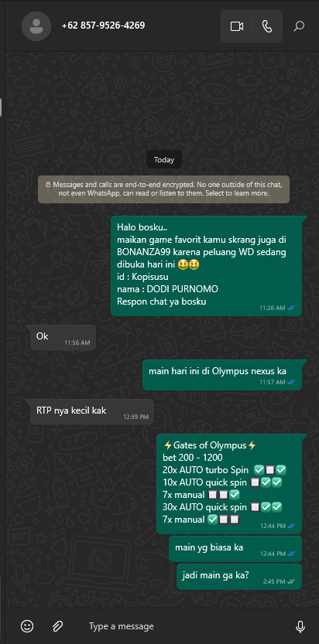
Task: Click the 'main yg biasa ka' message bubble
Action: click(235, 549)
